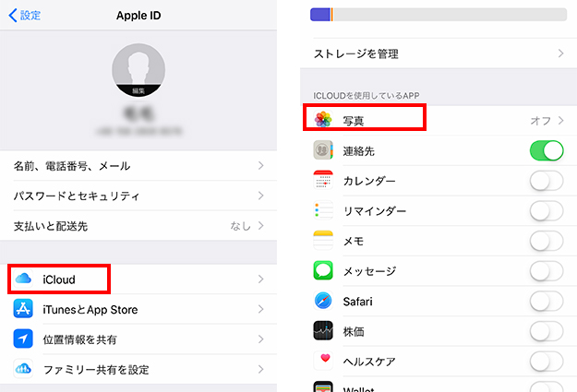Expand the 支払いと配送先 row chevron
This screenshot has width=577, height=392.
[x=261, y=225]
